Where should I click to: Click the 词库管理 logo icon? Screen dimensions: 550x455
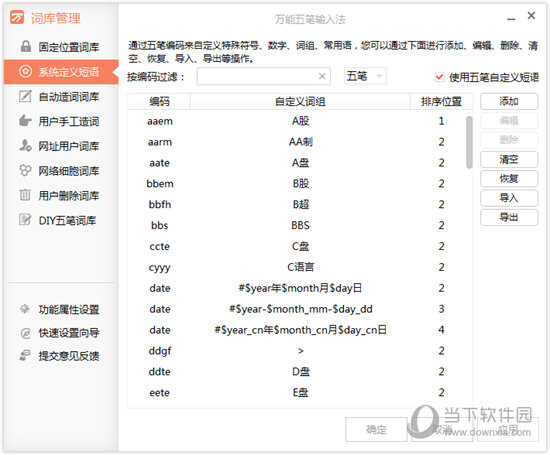(x=17, y=17)
